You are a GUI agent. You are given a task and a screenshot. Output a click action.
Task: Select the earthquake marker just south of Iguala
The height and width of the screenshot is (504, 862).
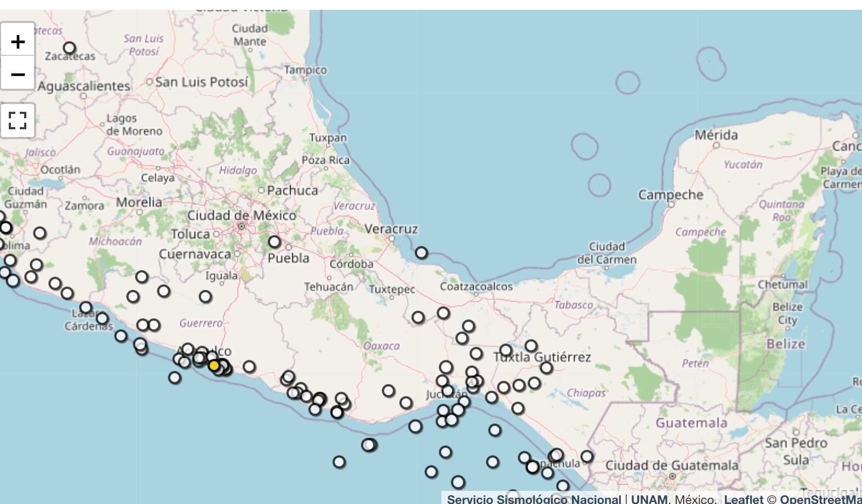click(205, 297)
